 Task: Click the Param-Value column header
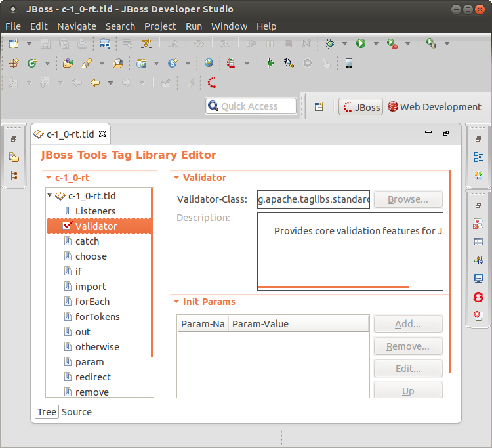point(298,324)
